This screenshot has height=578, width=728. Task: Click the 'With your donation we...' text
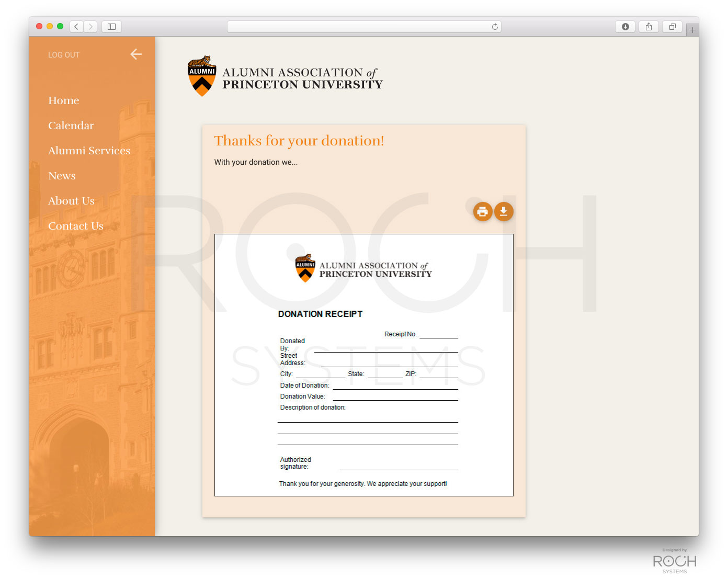[256, 162]
